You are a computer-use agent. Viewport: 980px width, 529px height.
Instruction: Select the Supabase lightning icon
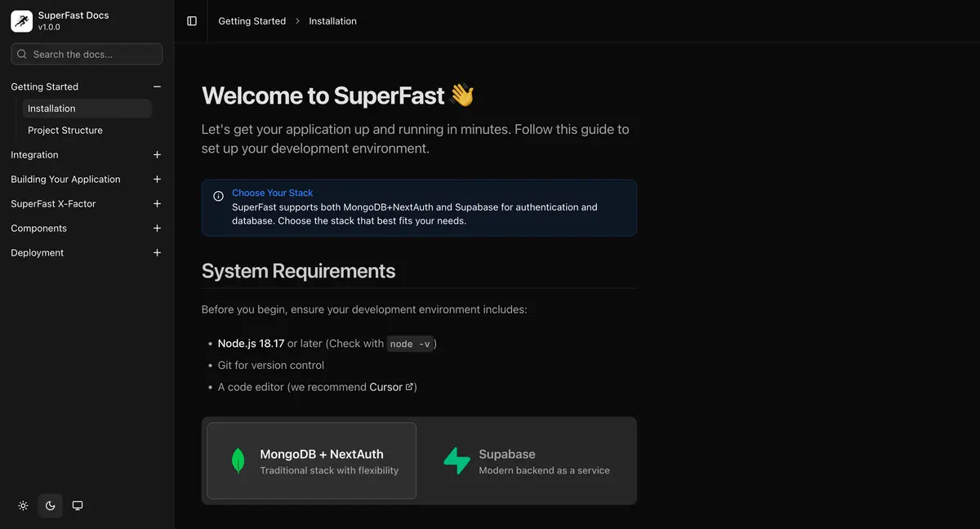tap(457, 460)
